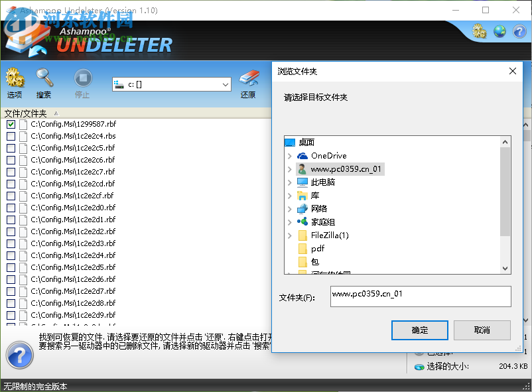Open settings via the gear icon top right
This screenshot has height=392, width=532.
(479, 31)
